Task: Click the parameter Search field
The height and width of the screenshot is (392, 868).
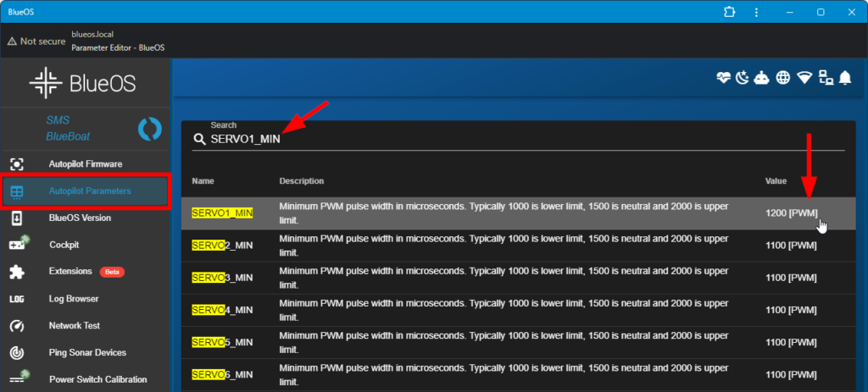Action: tap(517, 139)
